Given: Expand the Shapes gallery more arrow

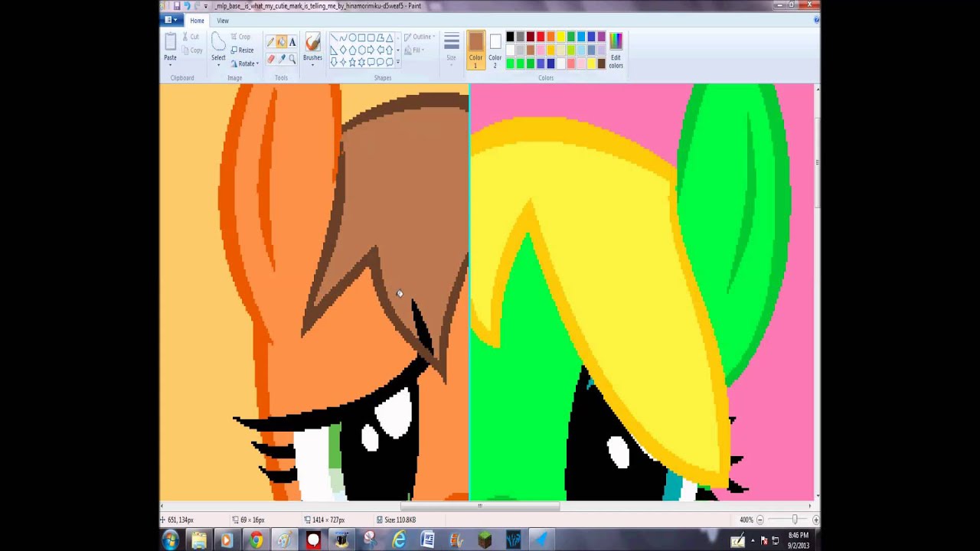Looking at the screenshot, I should (x=398, y=62).
